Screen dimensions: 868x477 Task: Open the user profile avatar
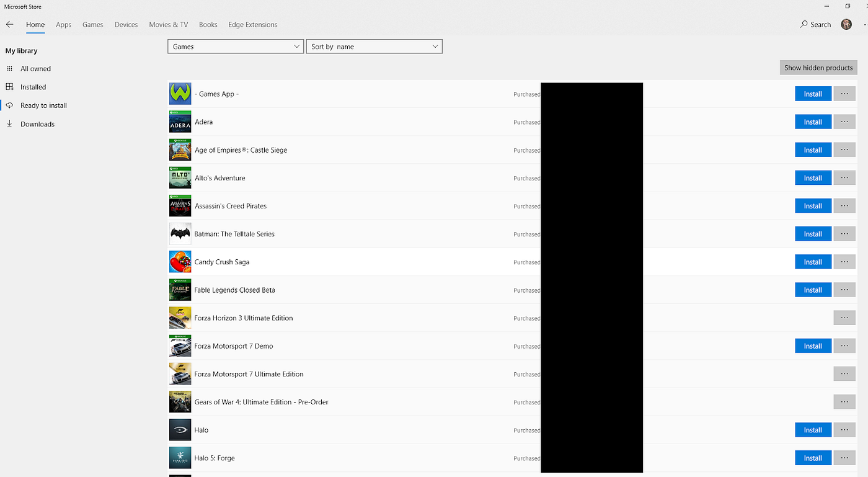[846, 24]
